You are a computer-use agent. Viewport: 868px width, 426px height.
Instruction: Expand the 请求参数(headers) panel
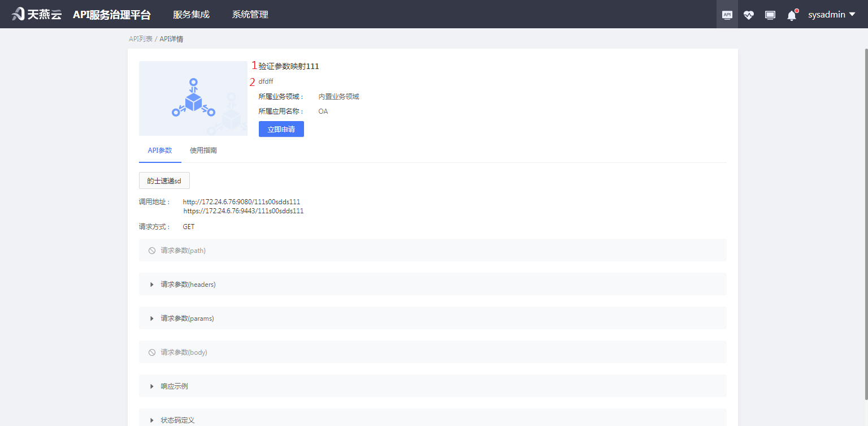[x=151, y=284]
